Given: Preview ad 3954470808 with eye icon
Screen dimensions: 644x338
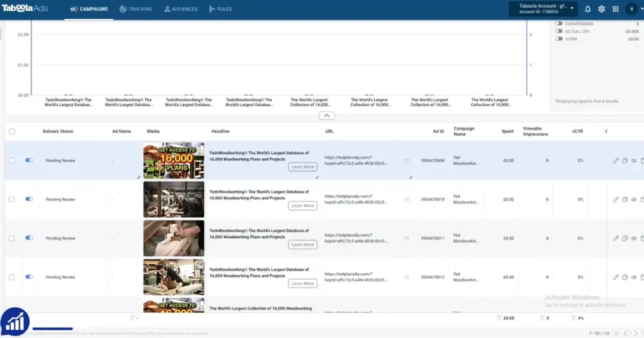Looking at the screenshot, I should tap(634, 160).
